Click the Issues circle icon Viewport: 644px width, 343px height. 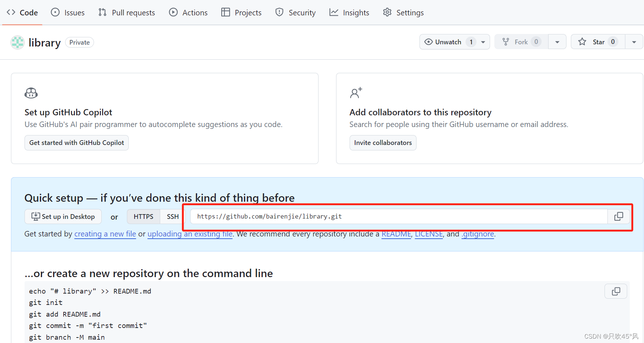tap(55, 12)
